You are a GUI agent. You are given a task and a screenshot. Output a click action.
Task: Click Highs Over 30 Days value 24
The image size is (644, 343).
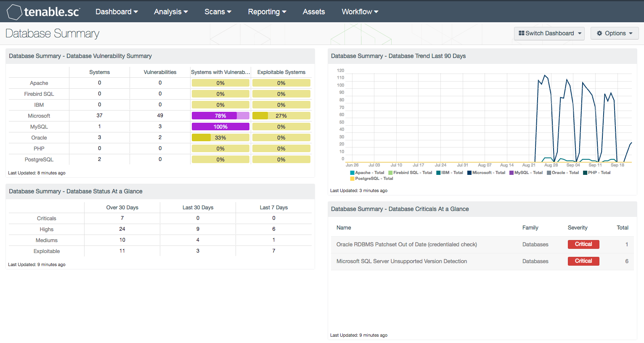pos(122,229)
